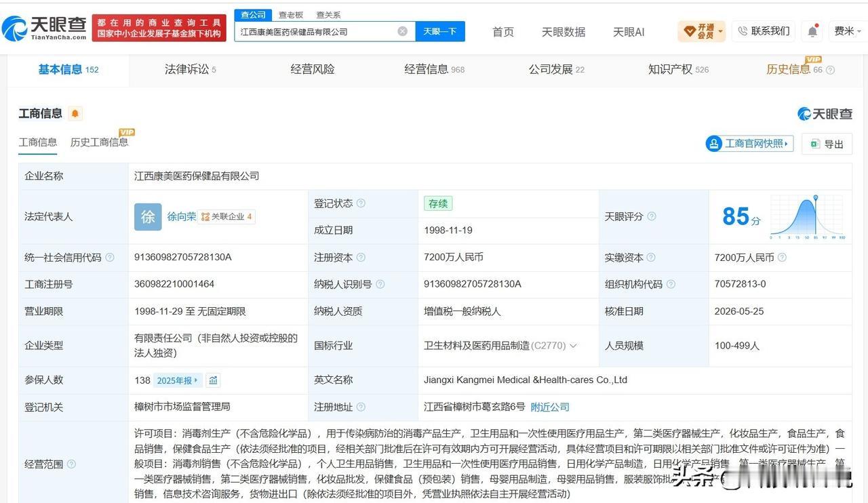Open the 附近公司 link
Screen dimensions: 868x503
point(550,407)
